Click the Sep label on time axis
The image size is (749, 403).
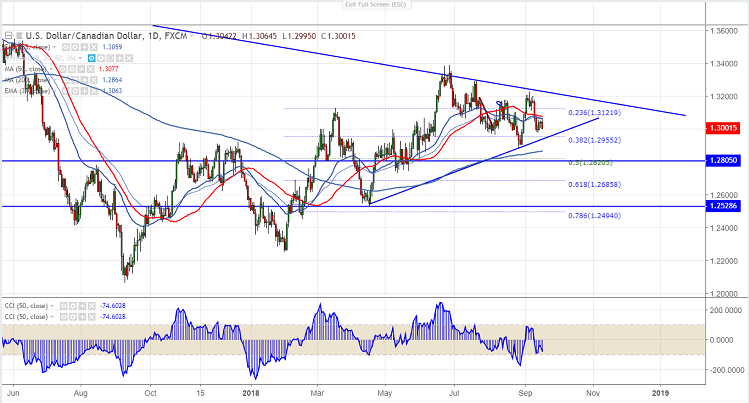525,393
